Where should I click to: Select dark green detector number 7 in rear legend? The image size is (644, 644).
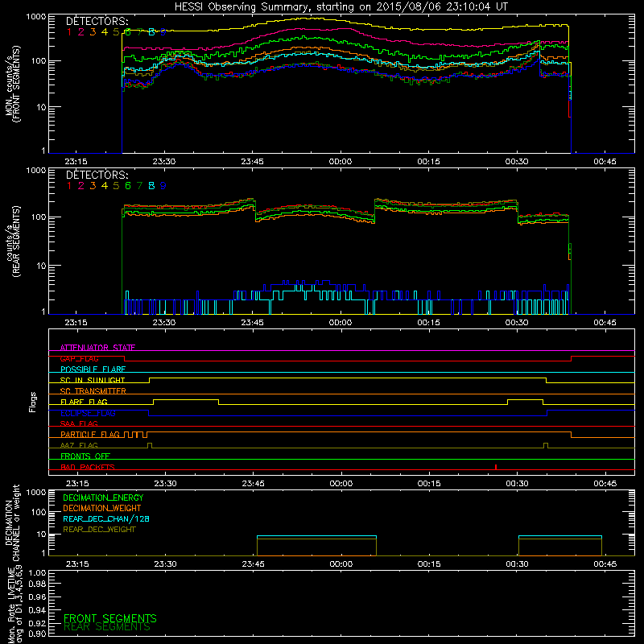(139, 186)
